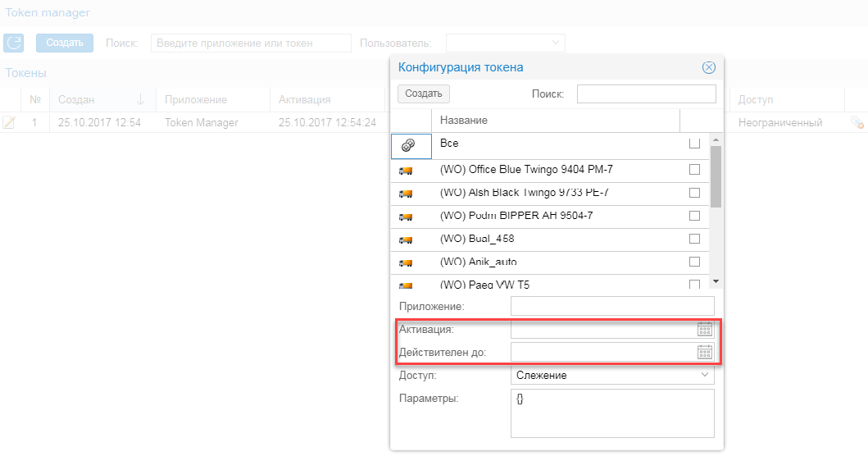
Task: Click the Приложение column header
Action: [x=195, y=99]
